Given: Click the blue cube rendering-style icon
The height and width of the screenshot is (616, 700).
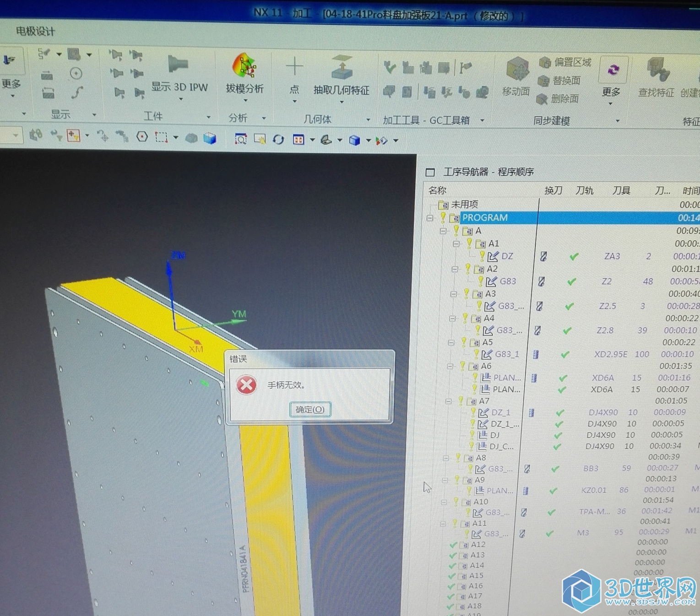Looking at the screenshot, I should [354, 140].
